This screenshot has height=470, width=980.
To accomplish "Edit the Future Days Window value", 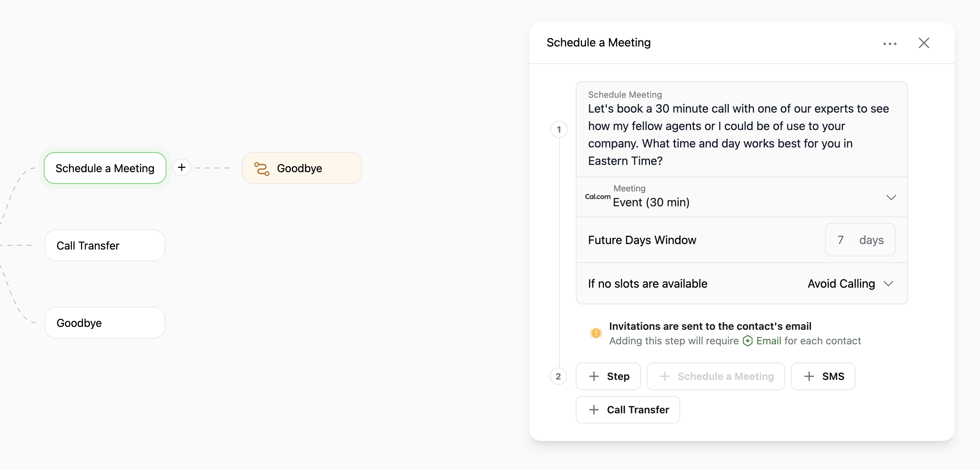I will coord(841,240).
